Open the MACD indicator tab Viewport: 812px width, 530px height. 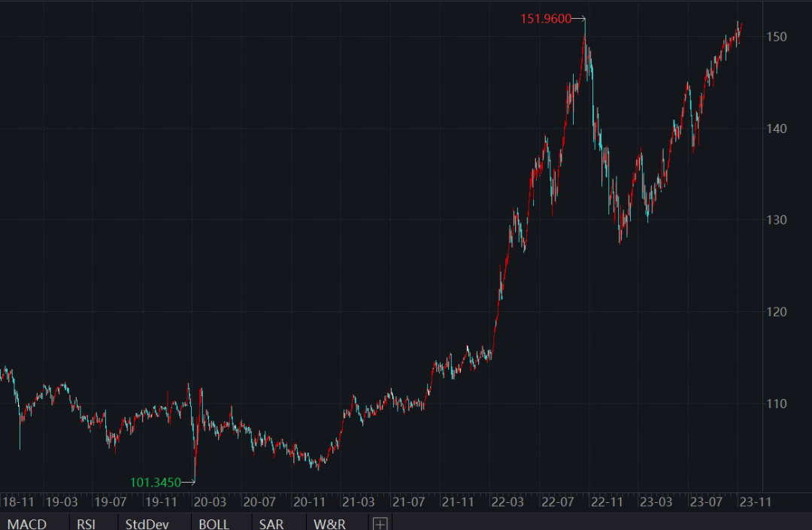pyautogui.click(x=27, y=524)
